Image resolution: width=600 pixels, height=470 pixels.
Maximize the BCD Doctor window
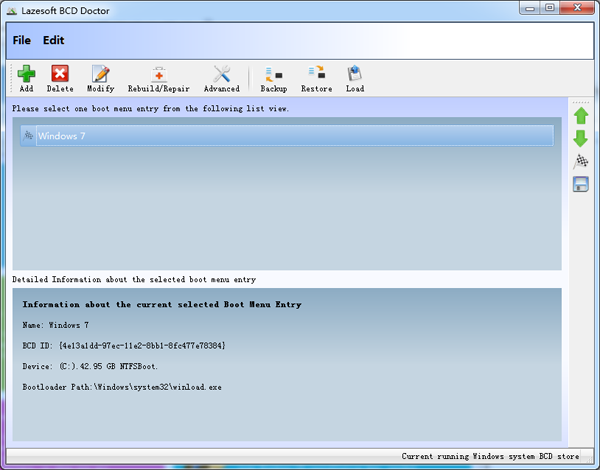(550, 8)
